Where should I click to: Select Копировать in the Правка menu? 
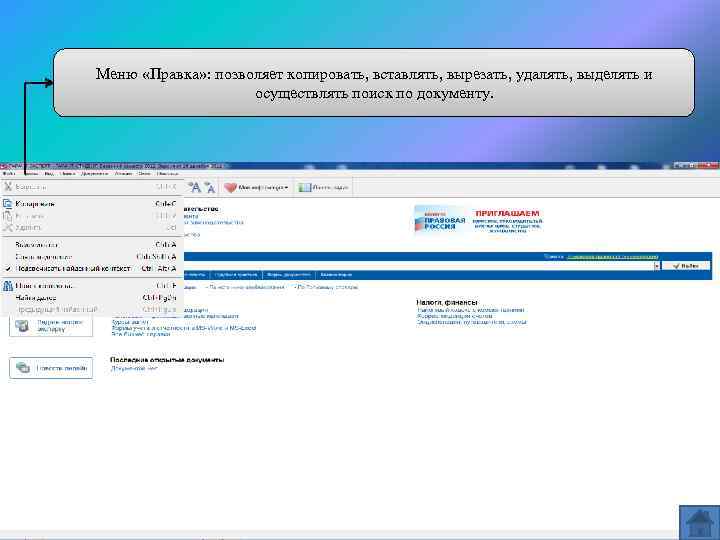tap(90, 204)
